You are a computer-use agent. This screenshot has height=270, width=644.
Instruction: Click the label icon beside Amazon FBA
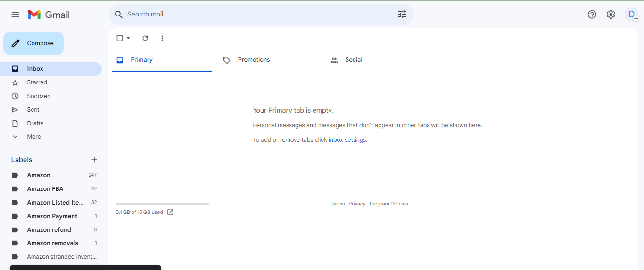(x=15, y=189)
